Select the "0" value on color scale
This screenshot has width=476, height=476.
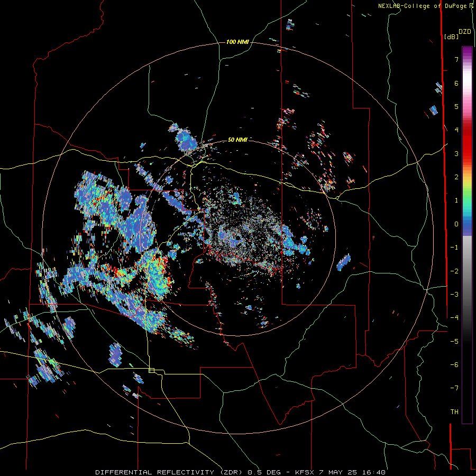(456, 224)
